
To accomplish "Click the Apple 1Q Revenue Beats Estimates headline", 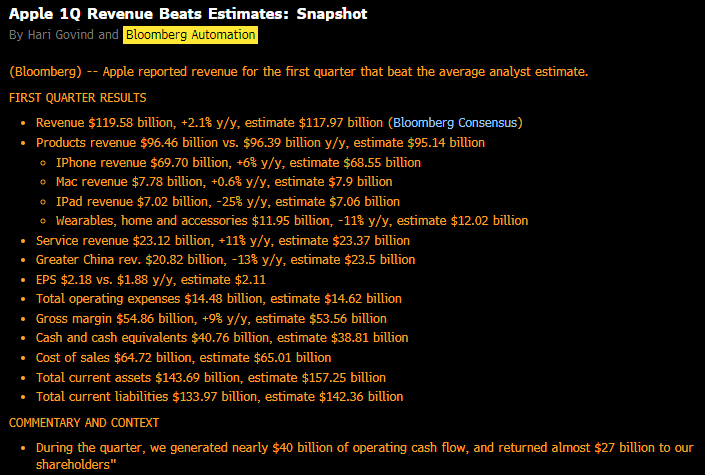I will (x=187, y=14).
